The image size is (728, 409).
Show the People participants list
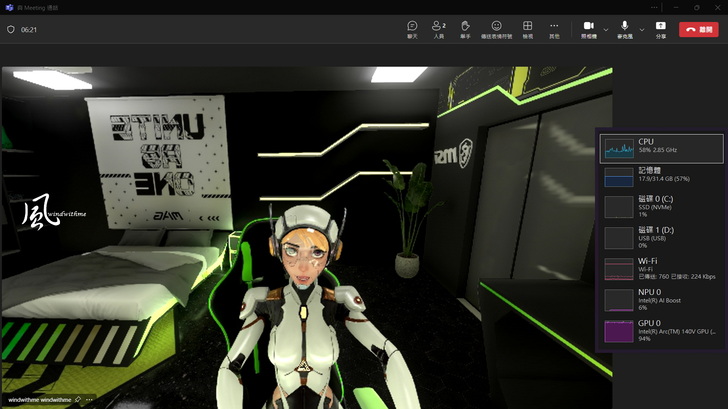pos(438,29)
